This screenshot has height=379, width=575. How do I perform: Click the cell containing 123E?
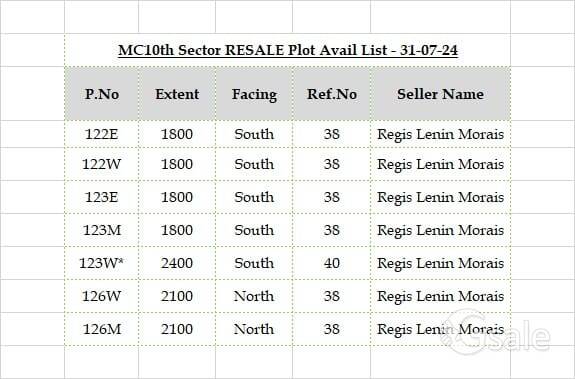click(x=102, y=197)
